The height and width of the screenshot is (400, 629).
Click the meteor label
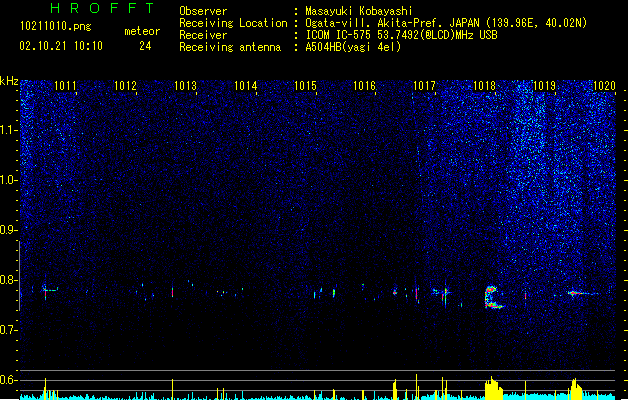pyautogui.click(x=142, y=31)
